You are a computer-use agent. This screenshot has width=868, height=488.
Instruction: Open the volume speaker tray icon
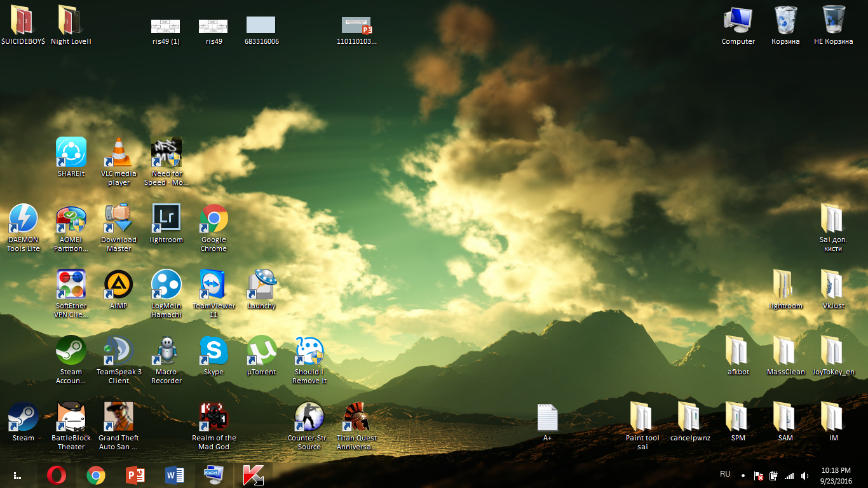click(x=805, y=476)
